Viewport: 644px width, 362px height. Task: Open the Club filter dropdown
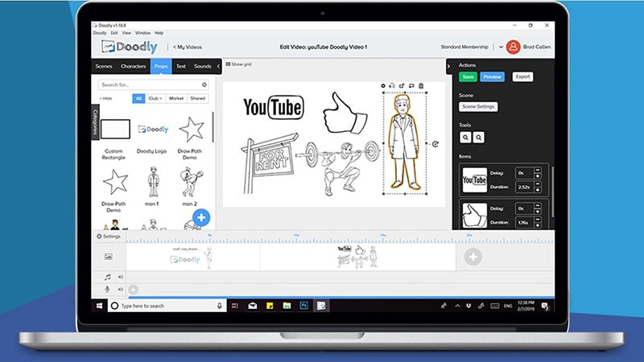coord(155,98)
